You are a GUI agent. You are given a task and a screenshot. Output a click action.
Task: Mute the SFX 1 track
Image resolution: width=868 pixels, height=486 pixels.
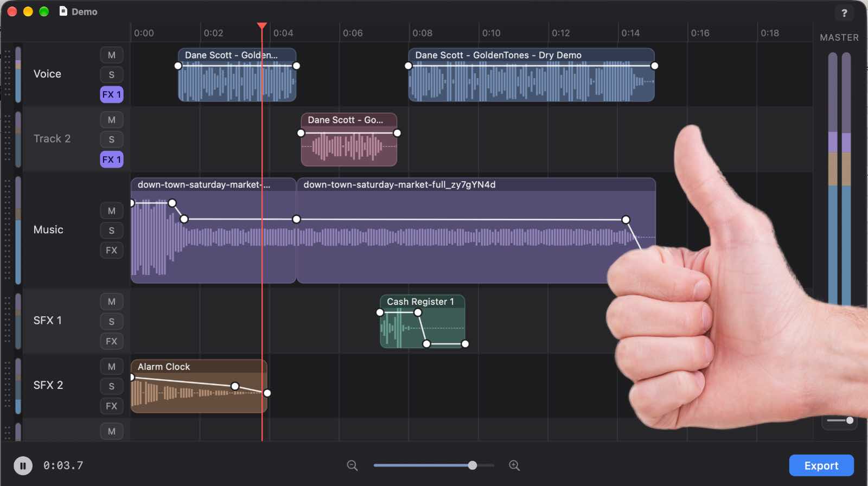click(x=111, y=302)
